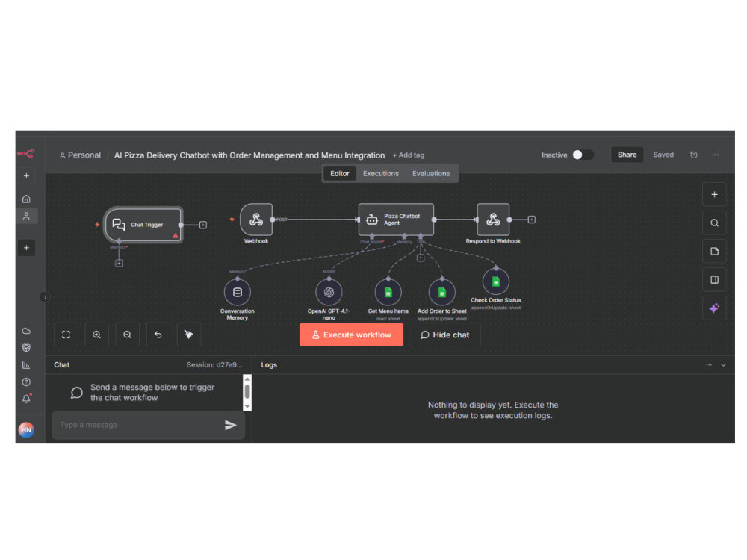Click the memory plus connector below Chat Trigger
747x560 pixels.
[119, 264]
